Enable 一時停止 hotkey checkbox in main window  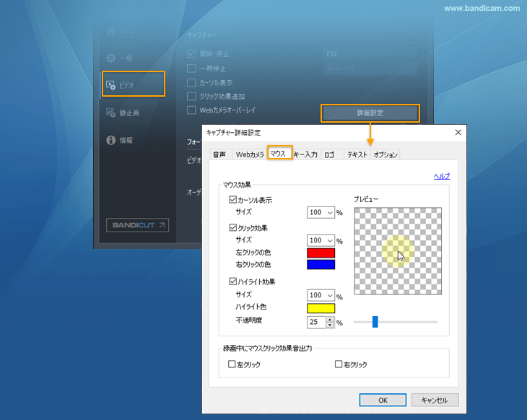pos(191,69)
